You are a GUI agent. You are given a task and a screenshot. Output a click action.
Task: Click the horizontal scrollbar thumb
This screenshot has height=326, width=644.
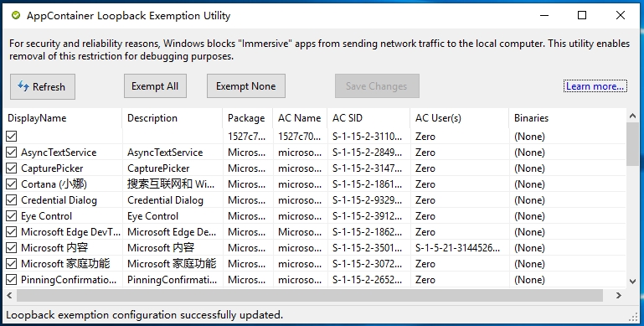point(310,295)
